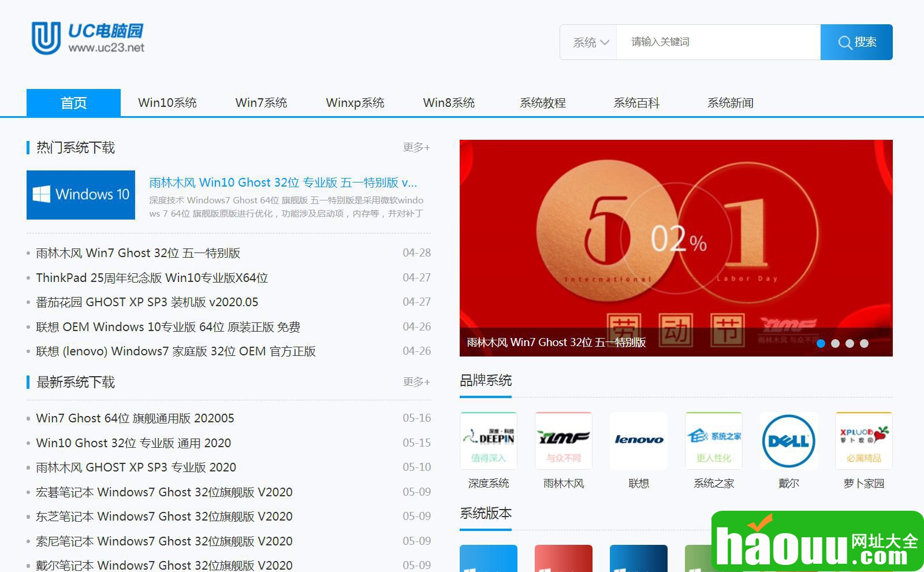Expand 更多+ beside 最新系统下载

pos(416,382)
